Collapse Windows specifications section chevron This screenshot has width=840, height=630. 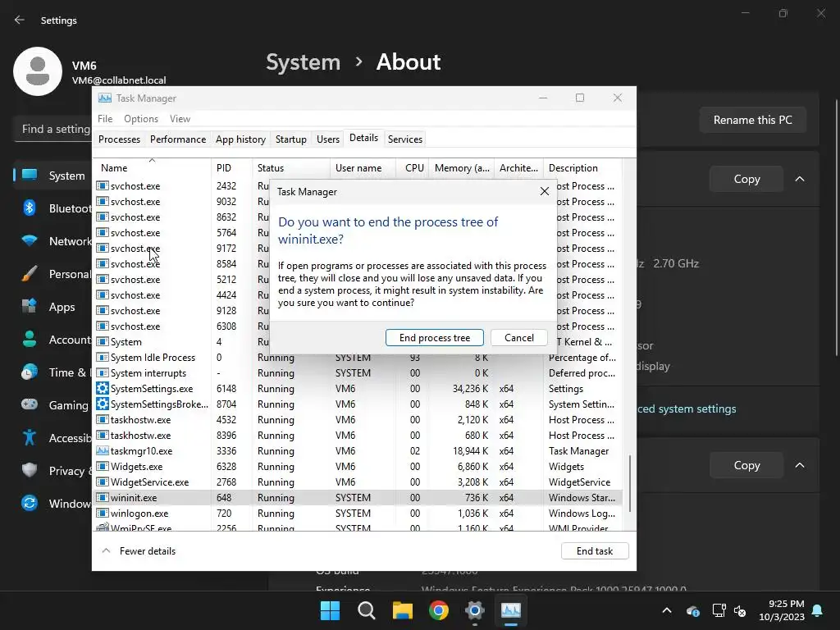coord(799,465)
